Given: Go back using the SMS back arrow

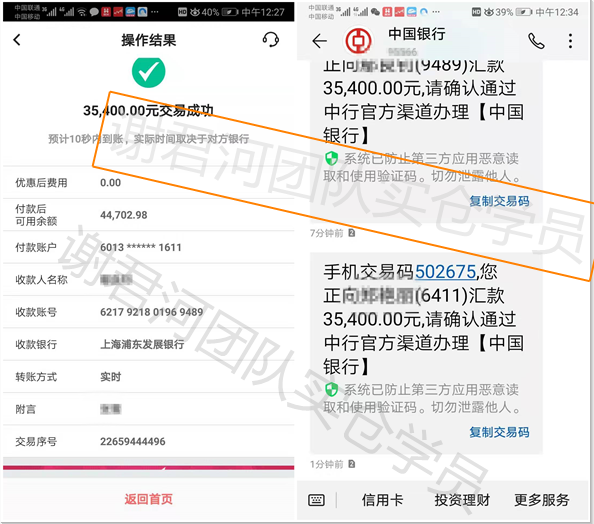Looking at the screenshot, I should [319, 41].
